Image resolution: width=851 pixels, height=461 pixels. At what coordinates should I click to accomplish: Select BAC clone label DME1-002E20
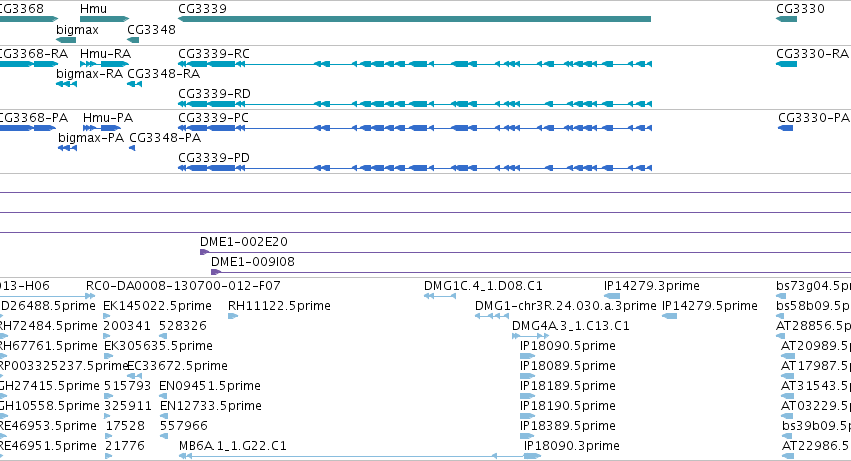244,242
